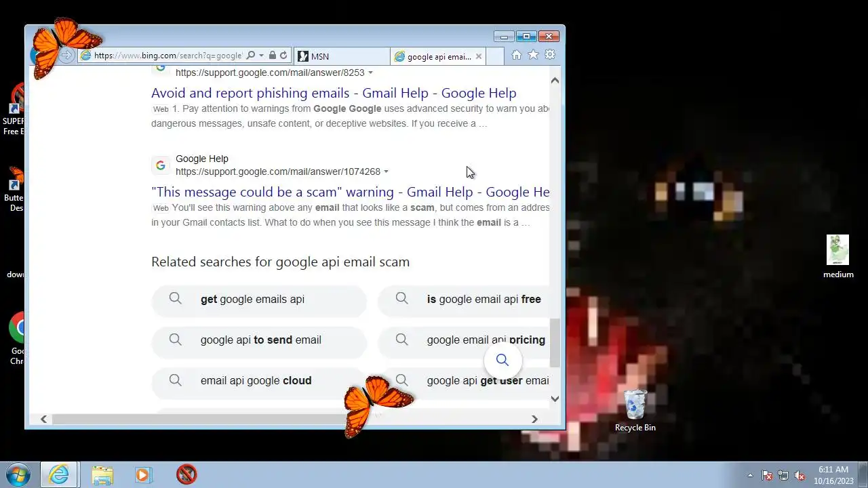Click the muted speaker volume tray icon
Image resolution: width=868 pixels, height=488 pixels.
(x=800, y=475)
